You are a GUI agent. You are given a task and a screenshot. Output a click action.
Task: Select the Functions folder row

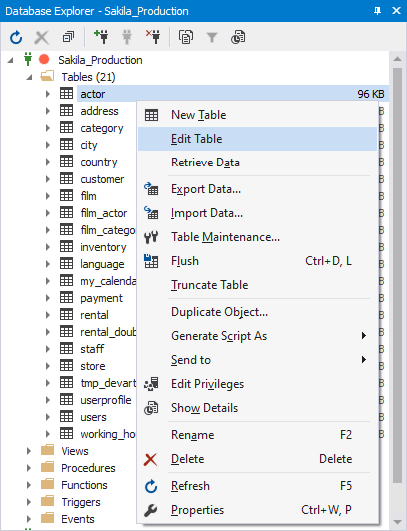pos(84,485)
